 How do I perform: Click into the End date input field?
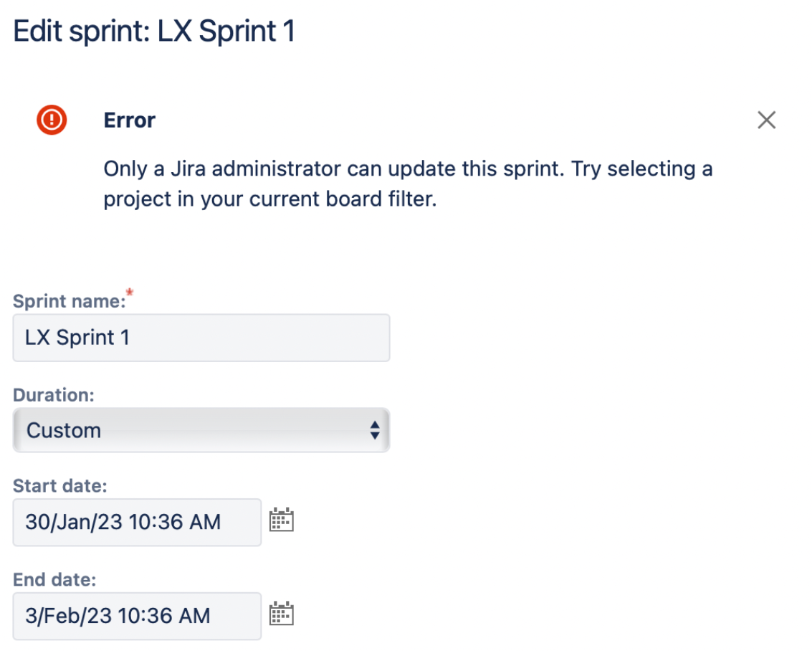(x=137, y=617)
